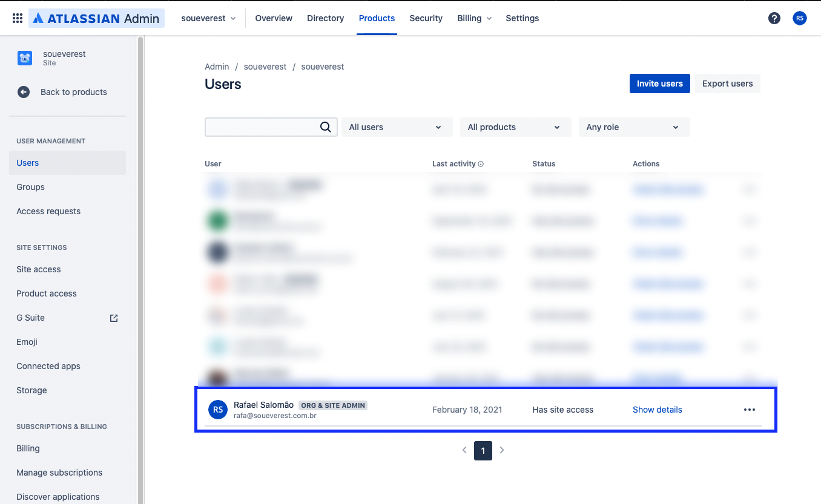The image size is (821, 504).
Task: Click the Actions column header
Action: pyautogui.click(x=646, y=164)
